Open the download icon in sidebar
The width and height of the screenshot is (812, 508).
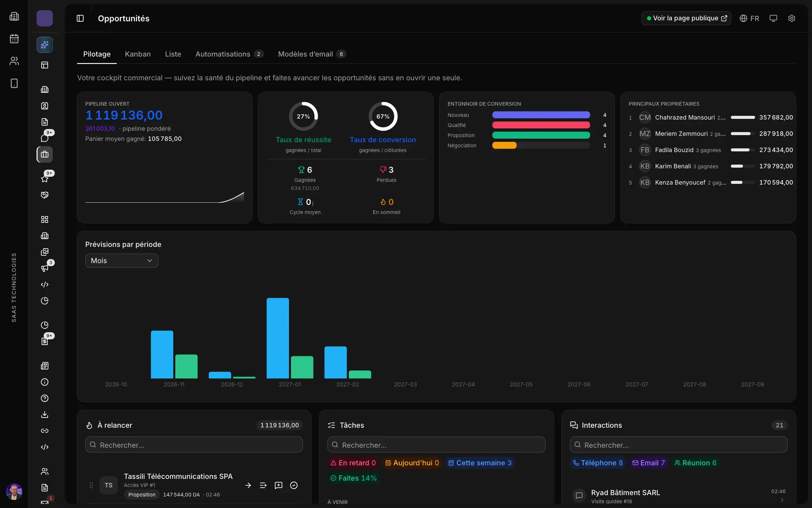[45, 415]
